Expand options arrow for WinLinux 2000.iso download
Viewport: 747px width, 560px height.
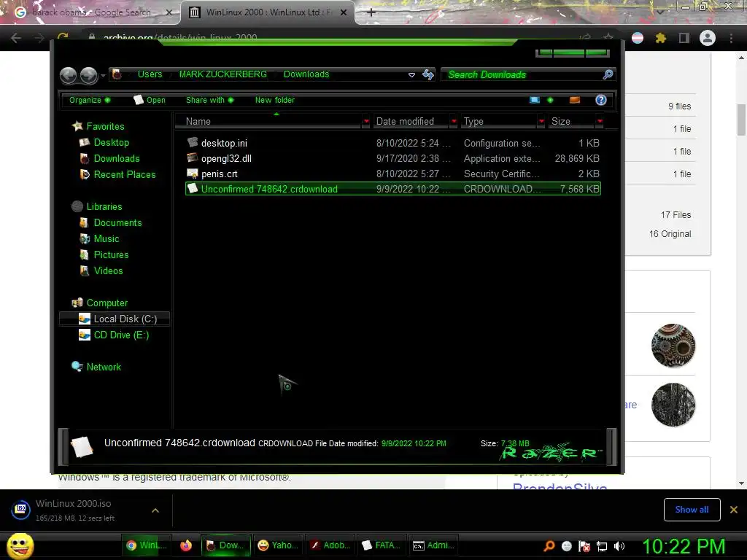point(155,510)
